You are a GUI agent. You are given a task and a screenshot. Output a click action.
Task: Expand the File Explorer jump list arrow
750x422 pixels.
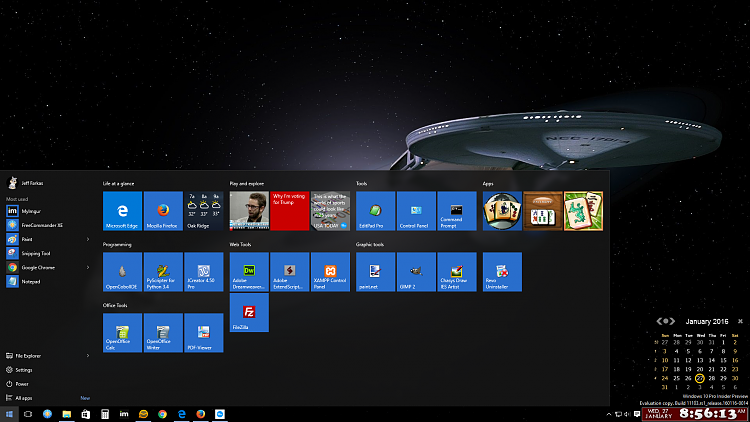pyautogui.click(x=88, y=356)
